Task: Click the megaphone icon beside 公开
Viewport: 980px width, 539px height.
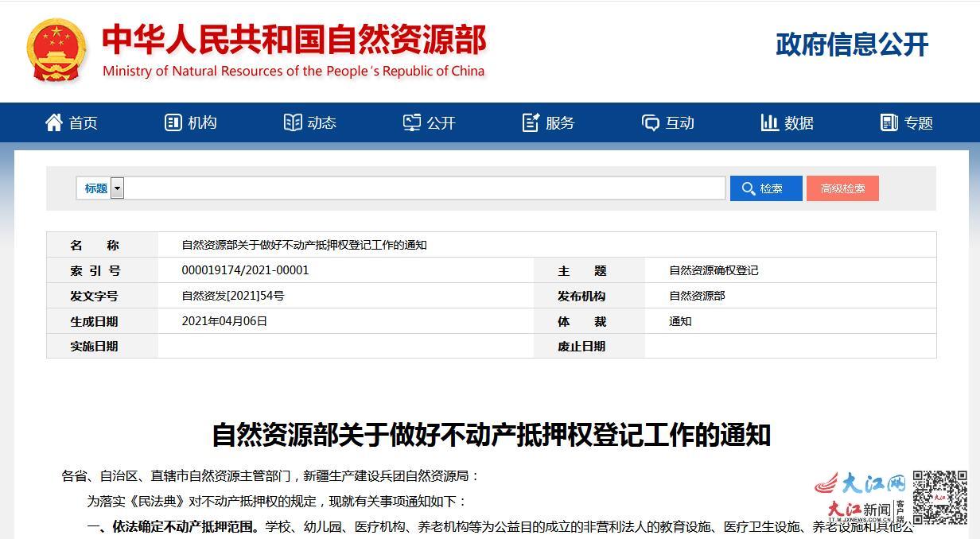Action: (x=413, y=122)
